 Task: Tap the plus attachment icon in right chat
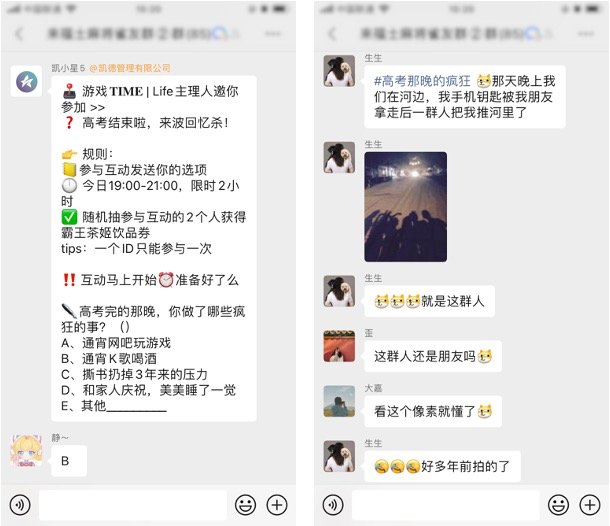pyautogui.click(x=590, y=505)
